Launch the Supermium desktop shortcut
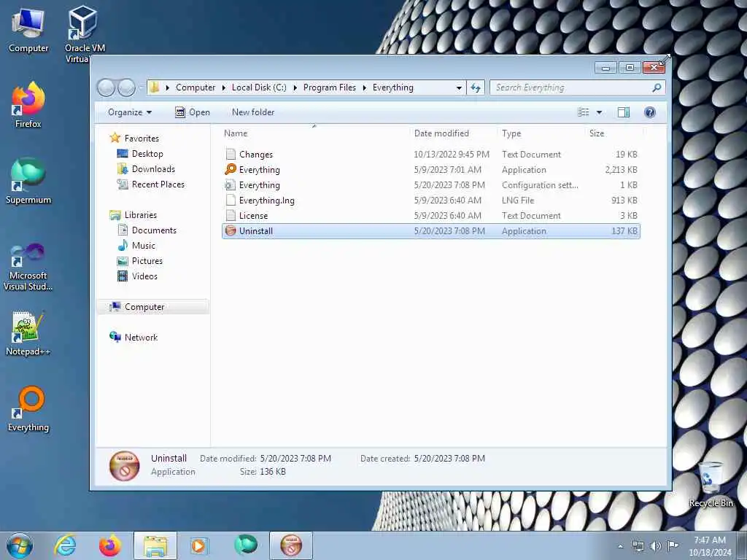The image size is (747, 560). click(28, 181)
